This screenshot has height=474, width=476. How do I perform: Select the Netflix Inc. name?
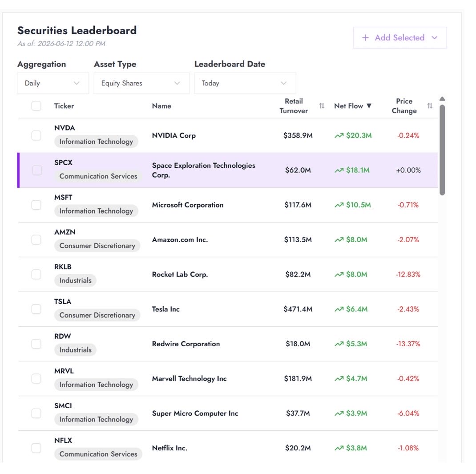click(169, 448)
